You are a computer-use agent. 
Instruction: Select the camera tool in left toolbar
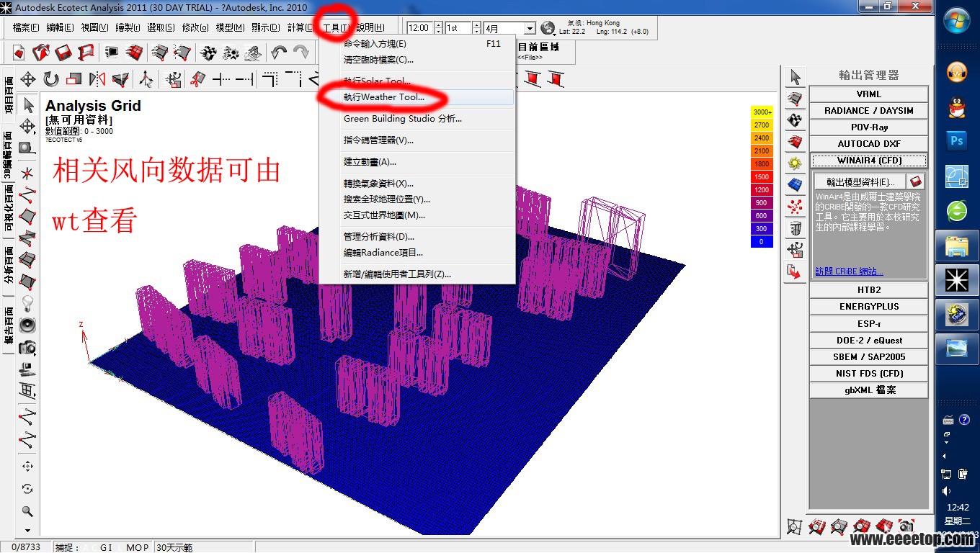(x=28, y=347)
